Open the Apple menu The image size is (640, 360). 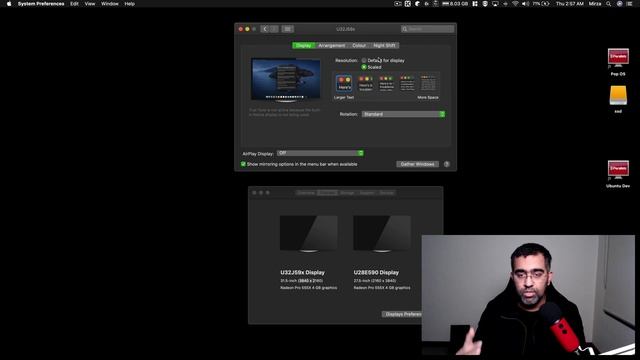pos(9,4)
